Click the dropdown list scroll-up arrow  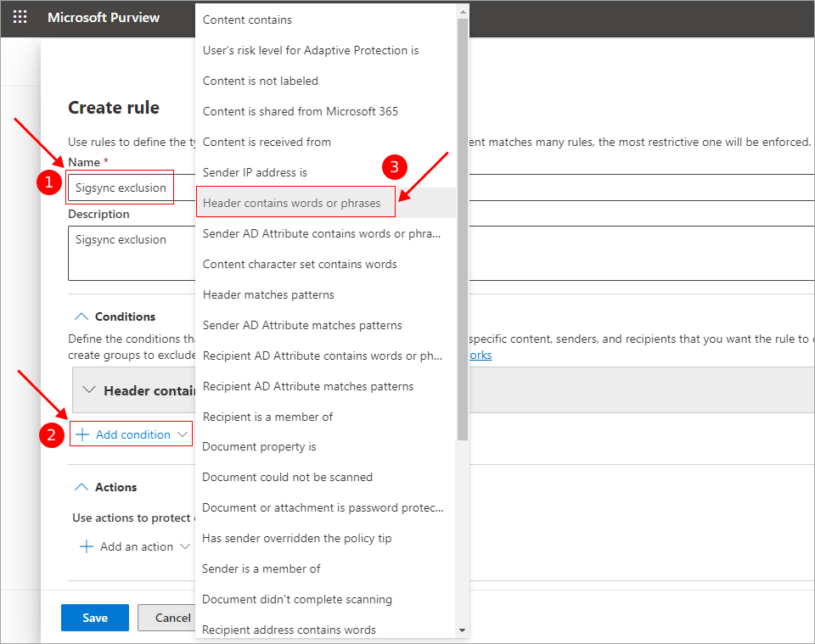462,11
